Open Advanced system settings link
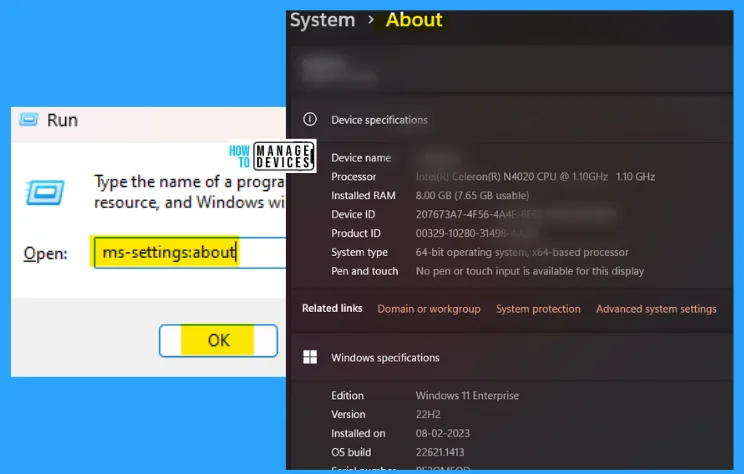 [x=656, y=309]
